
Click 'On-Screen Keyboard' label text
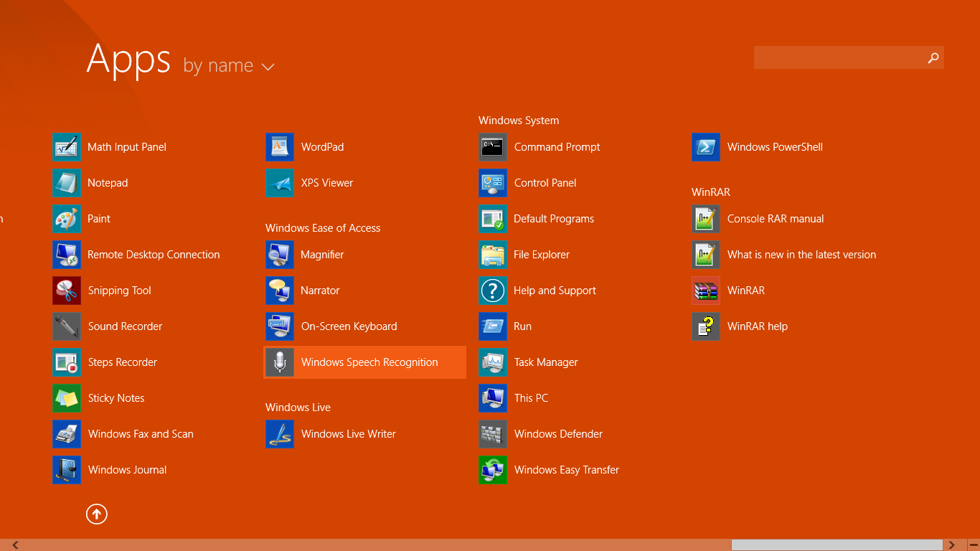tap(349, 326)
